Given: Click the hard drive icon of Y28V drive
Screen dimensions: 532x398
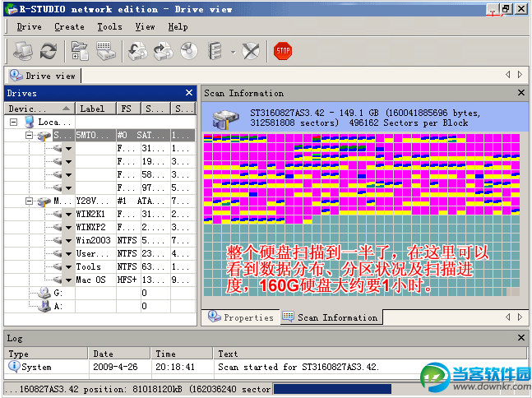Looking at the screenshot, I should pyautogui.click(x=44, y=201).
